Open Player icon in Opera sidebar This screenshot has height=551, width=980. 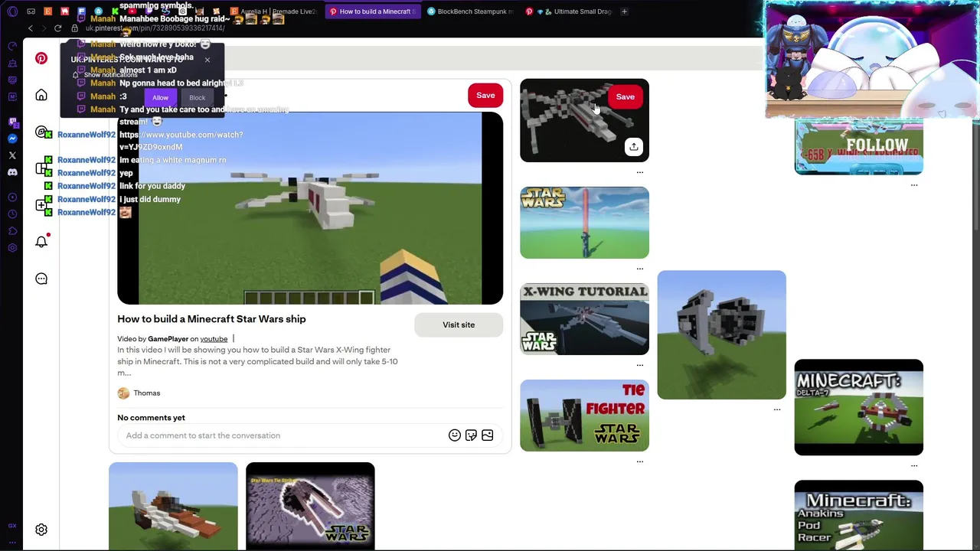(12, 197)
